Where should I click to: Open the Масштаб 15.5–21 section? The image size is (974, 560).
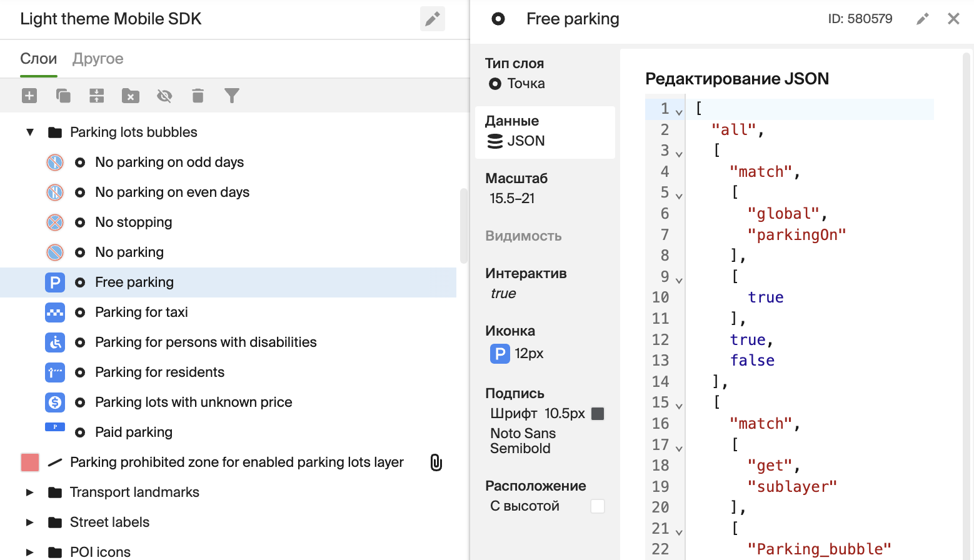[x=545, y=189]
